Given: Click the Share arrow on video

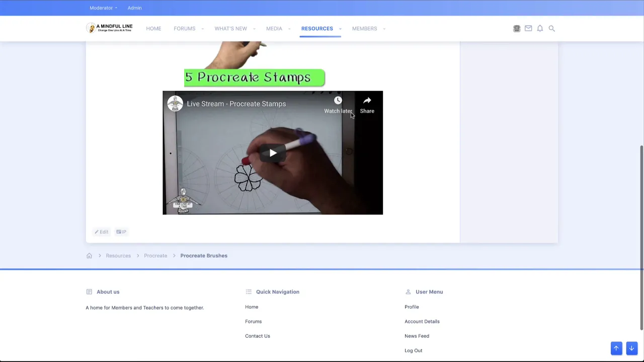Looking at the screenshot, I should [367, 101].
